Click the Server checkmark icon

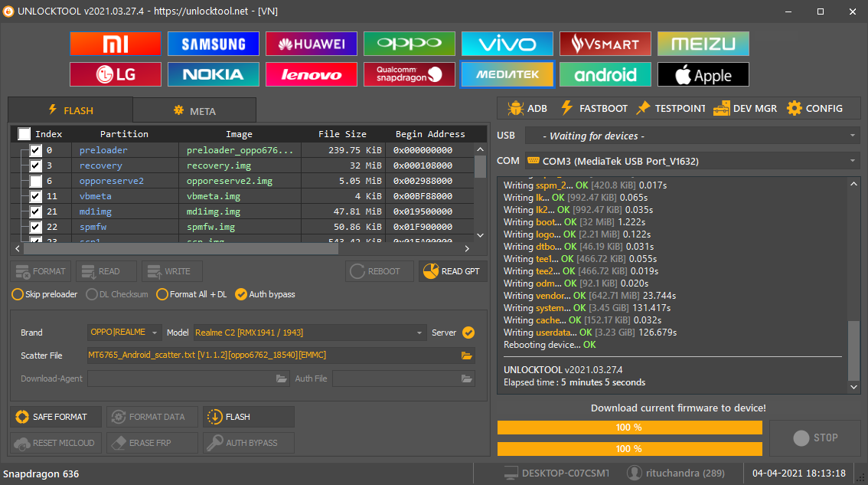pos(468,333)
